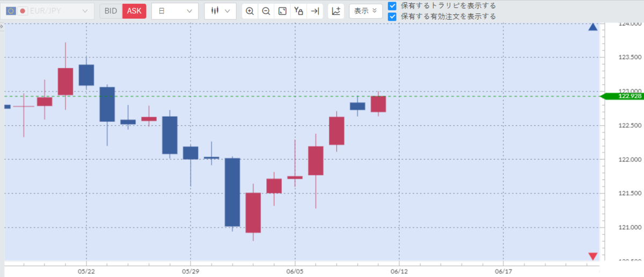
Task: Uncheck 保有する有効注文を表示する checkbox
Action: 392,17
